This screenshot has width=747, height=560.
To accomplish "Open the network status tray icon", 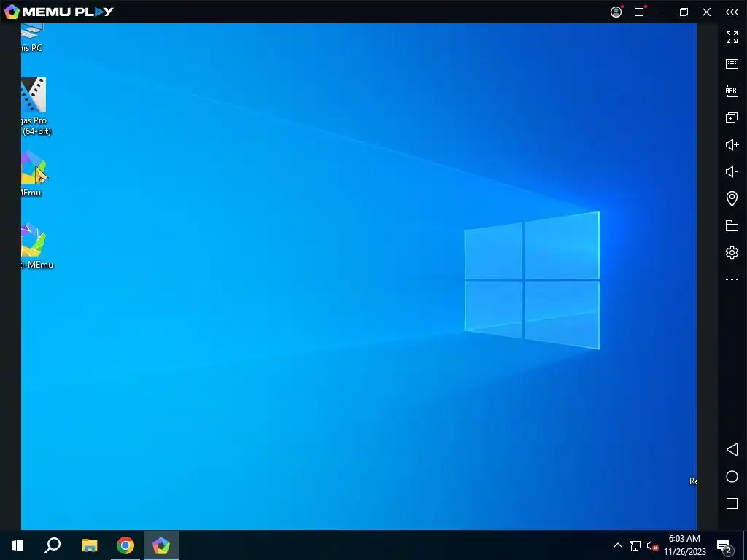I will [635, 545].
